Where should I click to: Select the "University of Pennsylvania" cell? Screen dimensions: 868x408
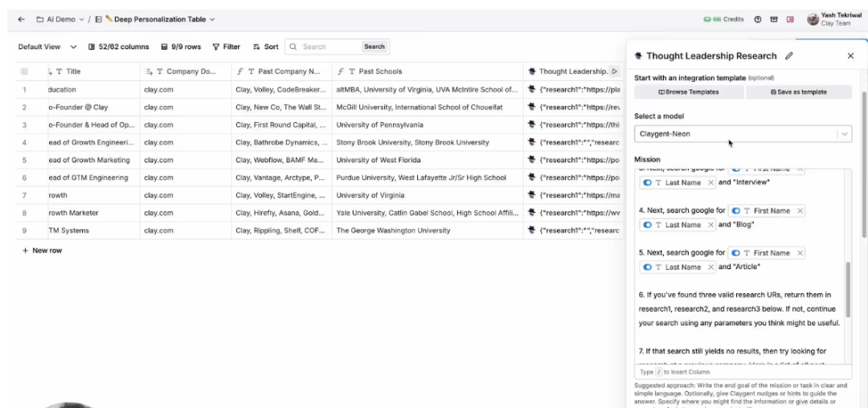[428, 124]
